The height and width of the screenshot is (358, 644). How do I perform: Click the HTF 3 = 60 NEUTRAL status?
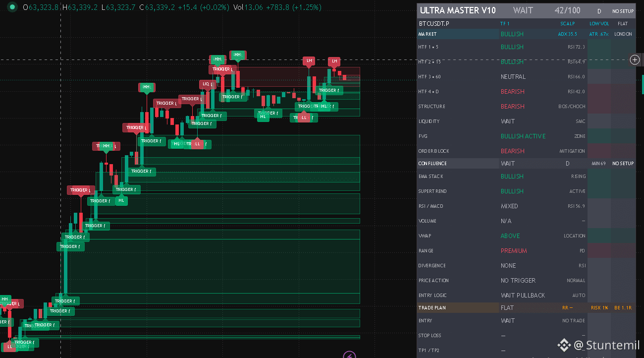click(513, 77)
